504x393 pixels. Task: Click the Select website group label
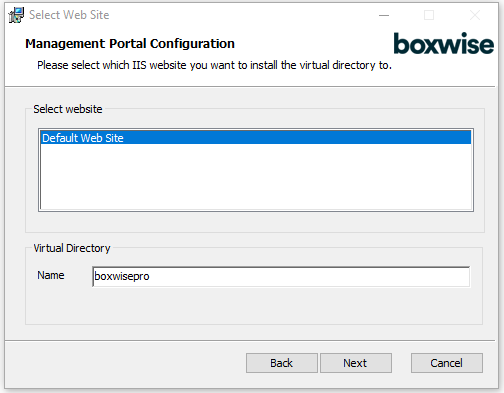coord(68,109)
